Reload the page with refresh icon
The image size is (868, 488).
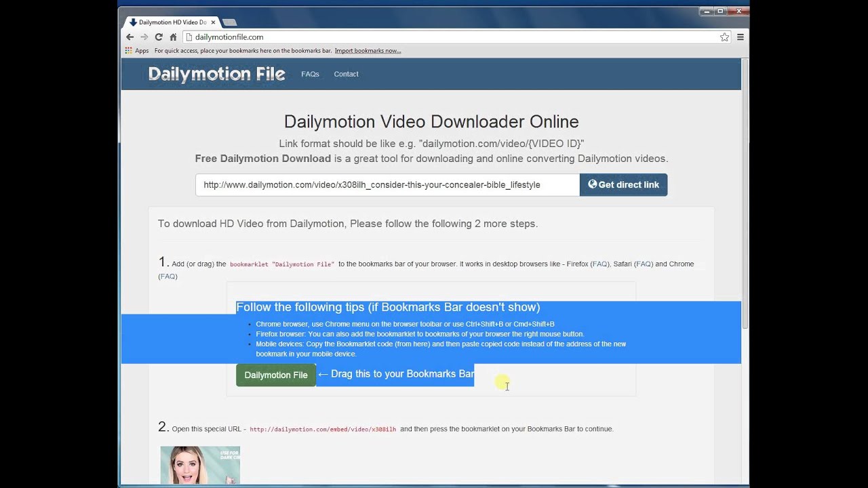159,37
